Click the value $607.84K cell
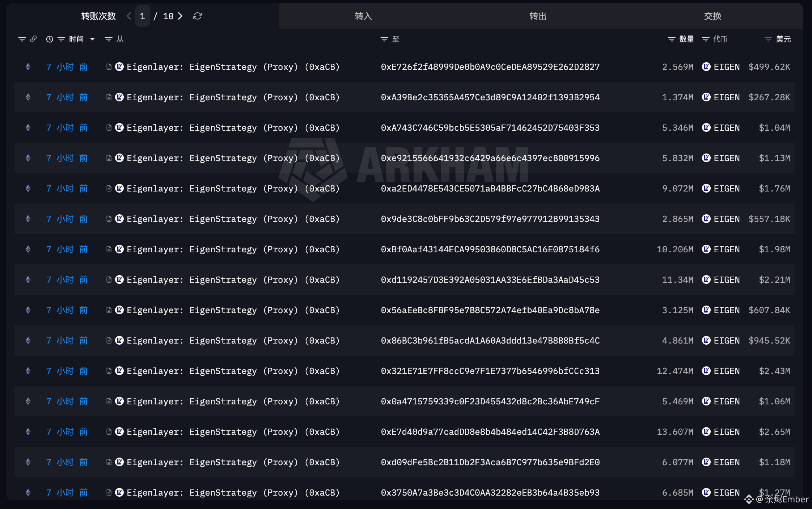The width and height of the screenshot is (812, 509). click(x=769, y=310)
